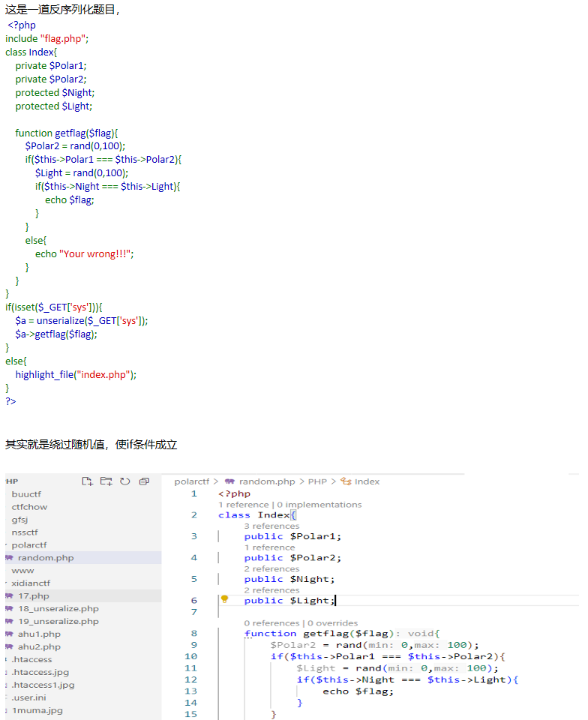
Task: Click the class symbol icon beside Index breadcrumb
Action: (346, 481)
